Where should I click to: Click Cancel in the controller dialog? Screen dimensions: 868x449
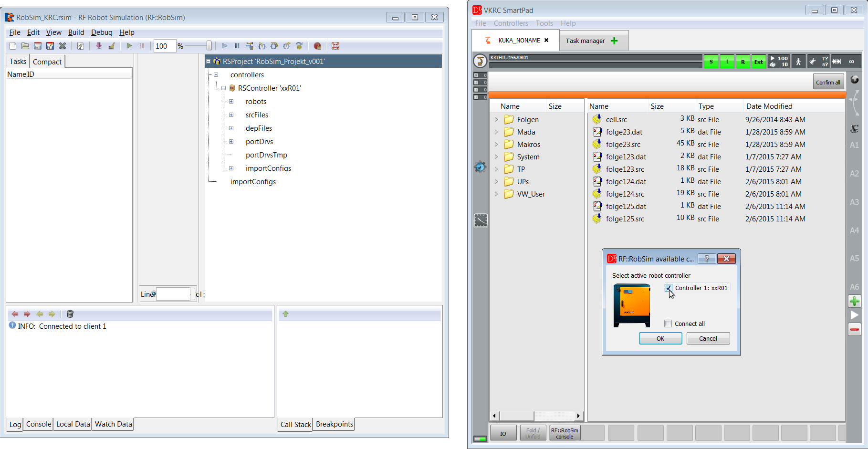point(708,338)
